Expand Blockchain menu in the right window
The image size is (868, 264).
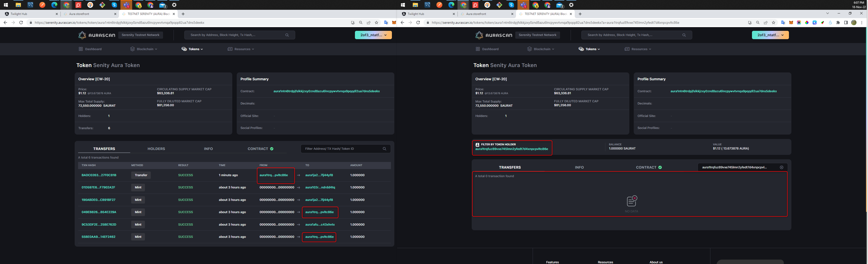(541, 49)
